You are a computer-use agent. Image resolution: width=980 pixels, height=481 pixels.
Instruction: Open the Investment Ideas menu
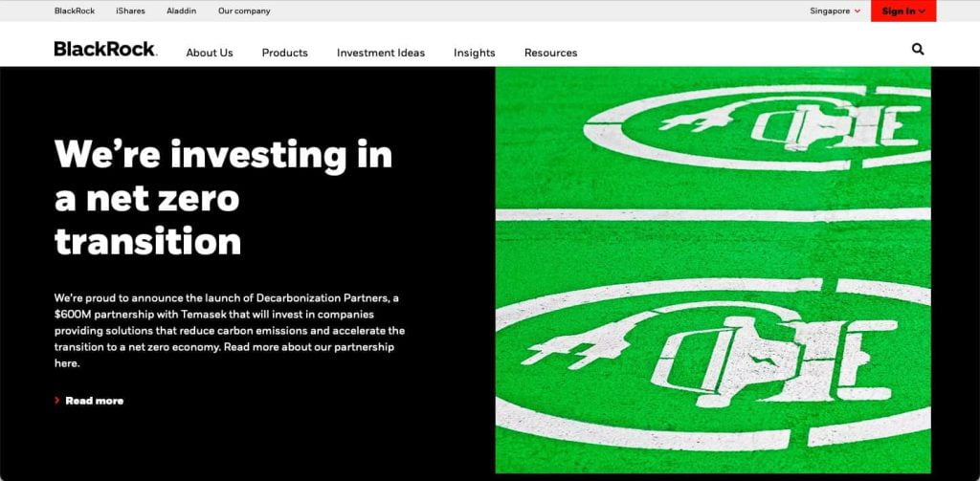coord(381,54)
